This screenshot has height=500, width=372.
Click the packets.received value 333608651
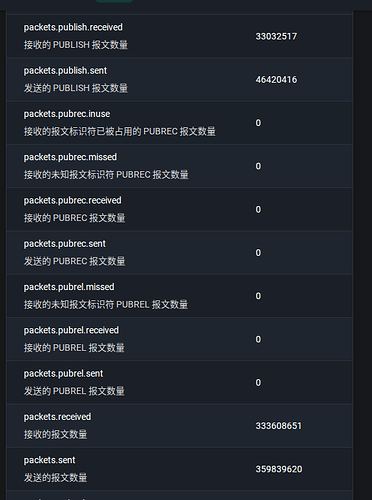coord(278,426)
